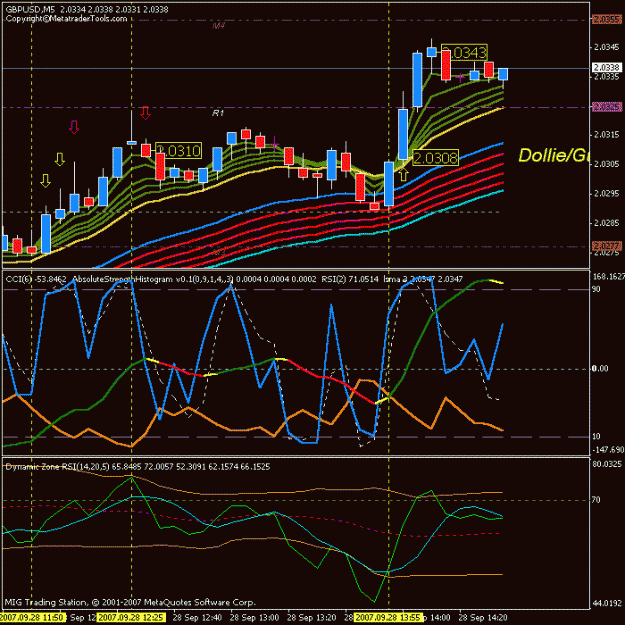Click the 28 Sep 14:20 time label
The image size is (625, 625).
click(483, 618)
